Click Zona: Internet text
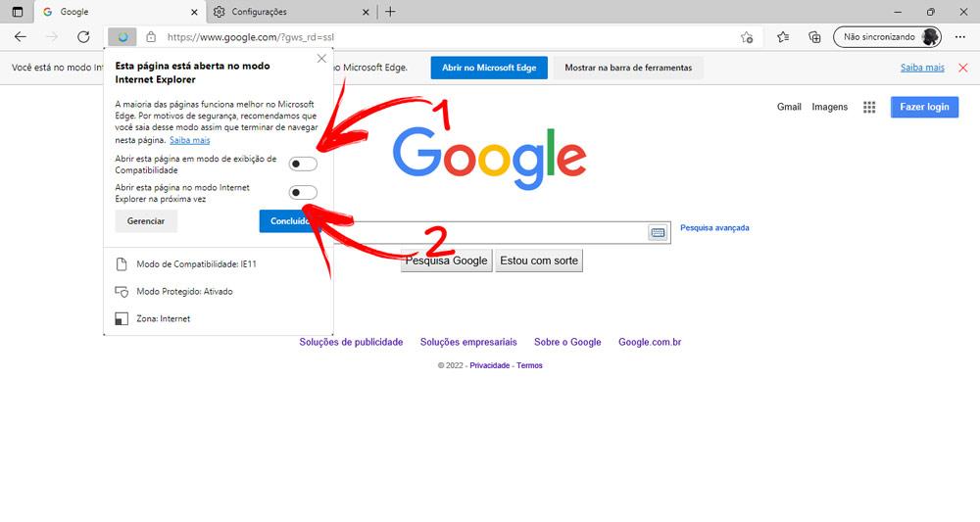The width and height of the screenshot is (980, 522). pos(164,319)
